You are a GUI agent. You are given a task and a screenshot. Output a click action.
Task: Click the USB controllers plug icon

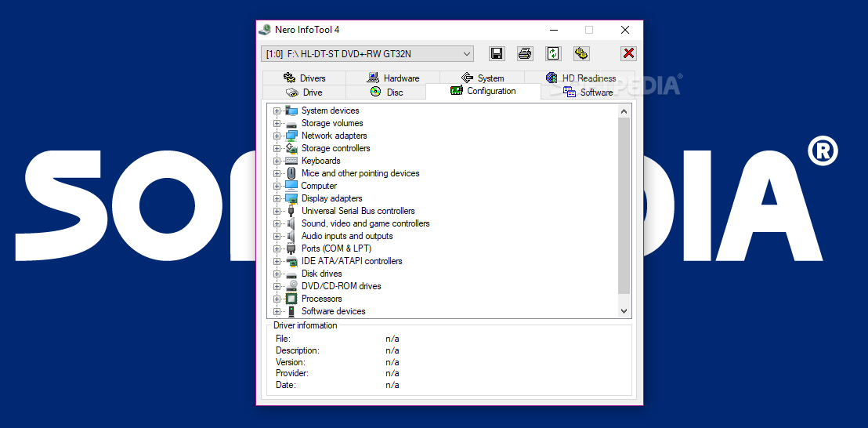[291, 211]
